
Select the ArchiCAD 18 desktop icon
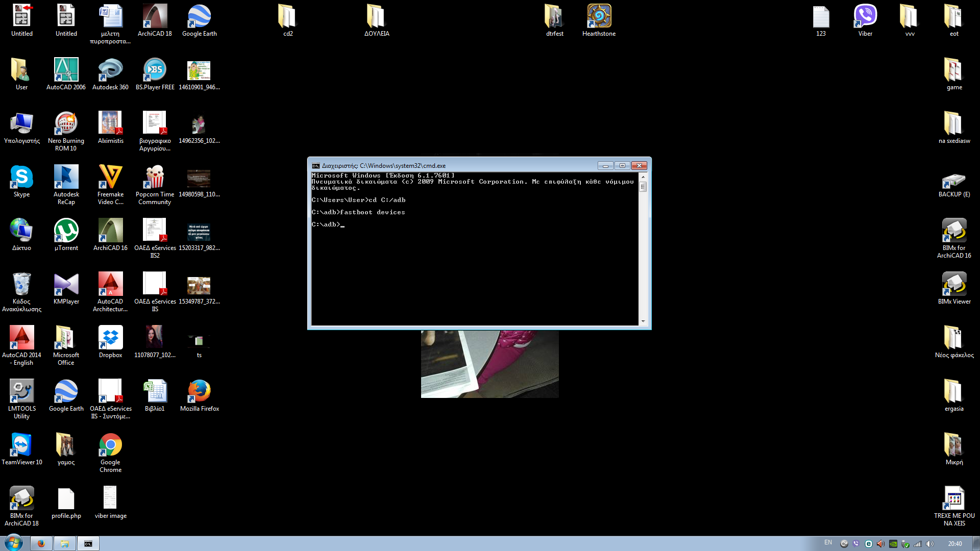click(x=155, y=17)
